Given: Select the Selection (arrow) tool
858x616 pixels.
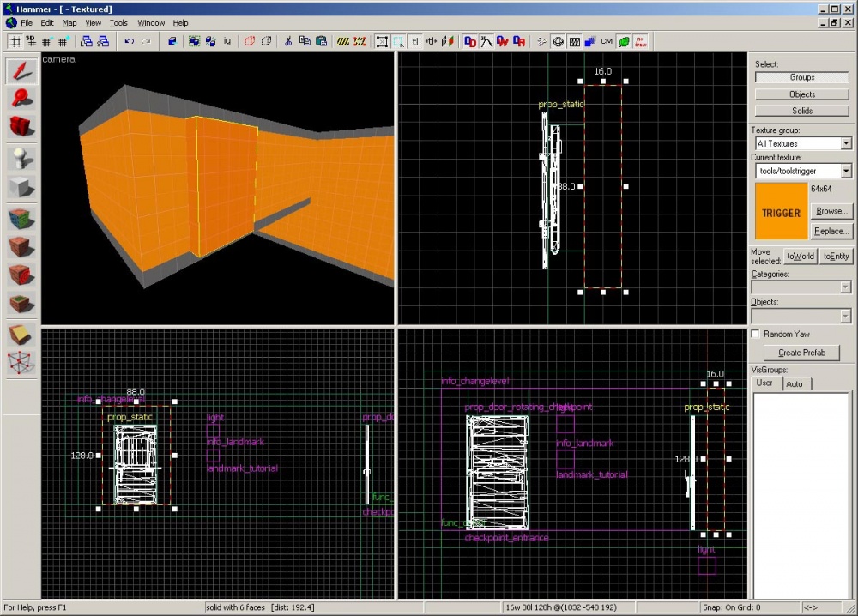Looking at the screenshot, I should point(21,72).
